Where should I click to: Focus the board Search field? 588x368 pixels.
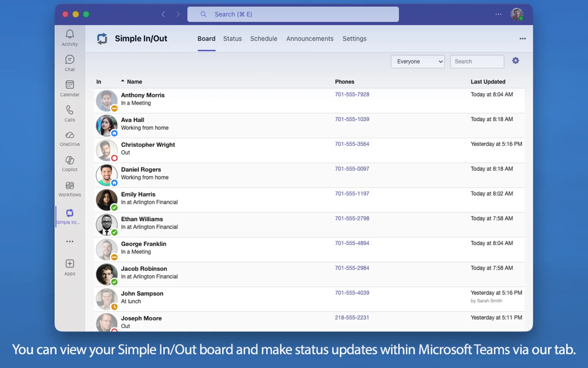click(477, 61)
